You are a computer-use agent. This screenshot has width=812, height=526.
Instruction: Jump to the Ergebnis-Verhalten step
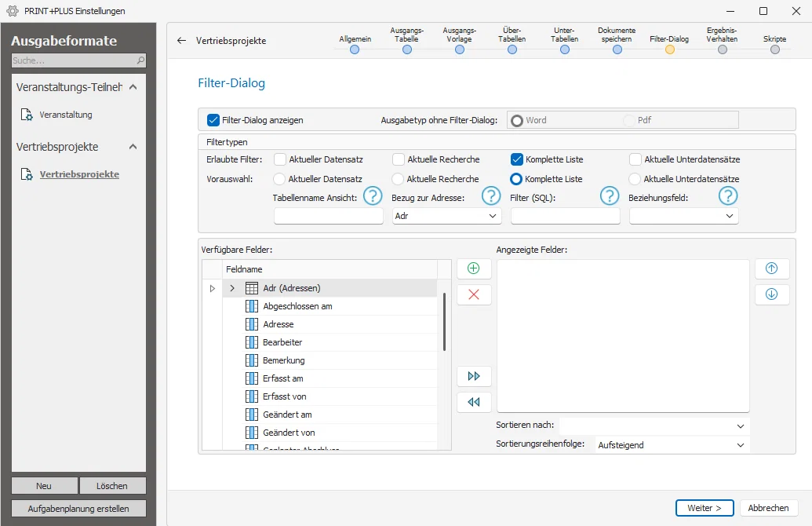coord(722,49)
